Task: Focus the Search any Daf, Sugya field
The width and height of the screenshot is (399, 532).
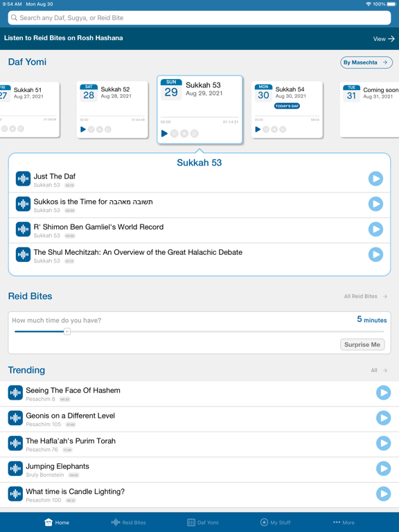Action: (x=199, y=17)
